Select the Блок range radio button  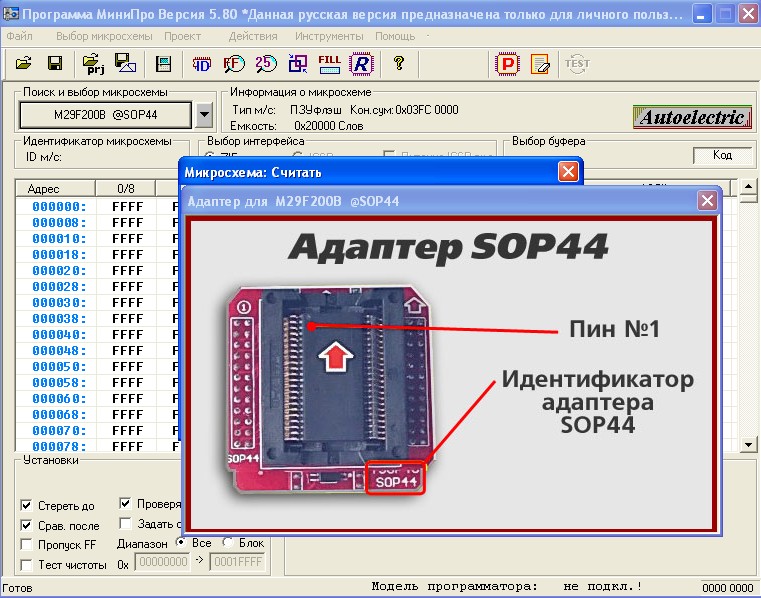click(x=228, y=542)
